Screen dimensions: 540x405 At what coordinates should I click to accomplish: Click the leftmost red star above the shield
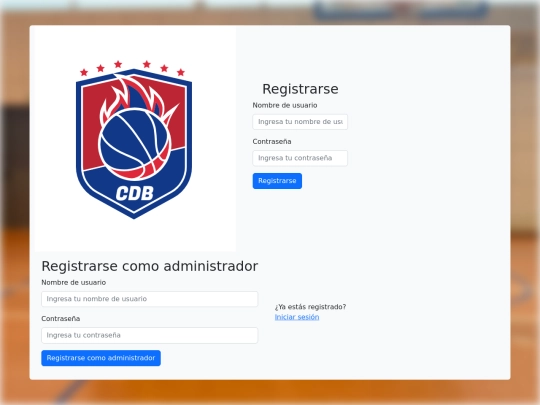(x=84, y=72)
